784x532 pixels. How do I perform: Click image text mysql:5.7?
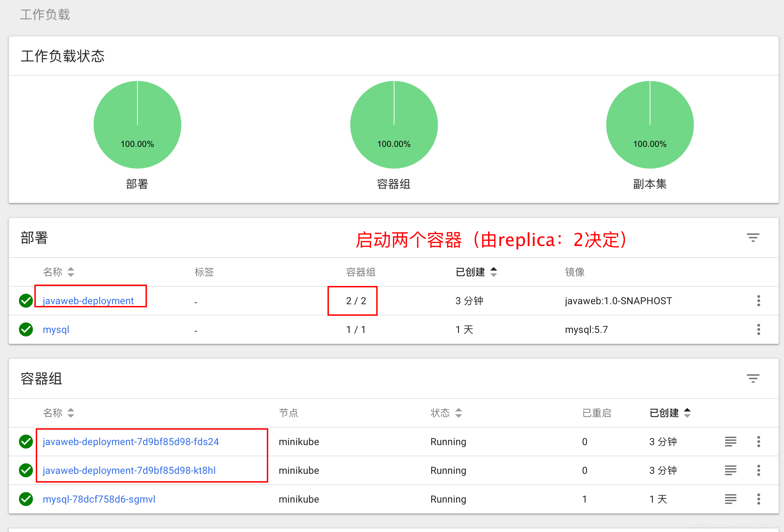point(586,329)
